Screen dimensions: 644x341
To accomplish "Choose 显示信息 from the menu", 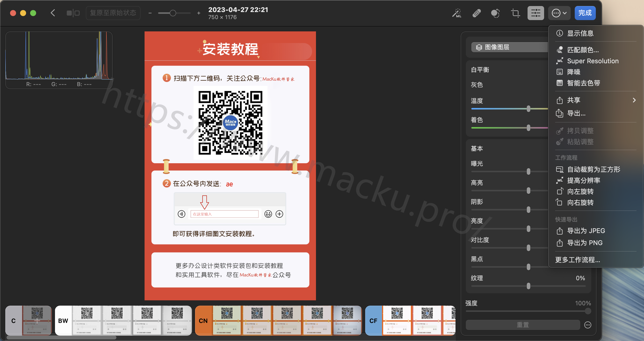I will pyautogui.click(x=596, y=33).
